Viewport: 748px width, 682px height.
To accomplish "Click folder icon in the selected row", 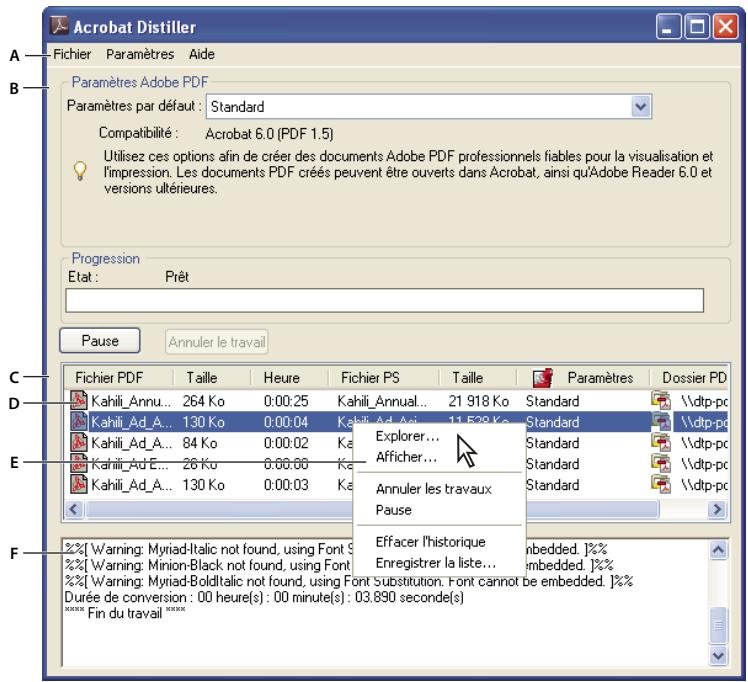I will click(661, 421).
